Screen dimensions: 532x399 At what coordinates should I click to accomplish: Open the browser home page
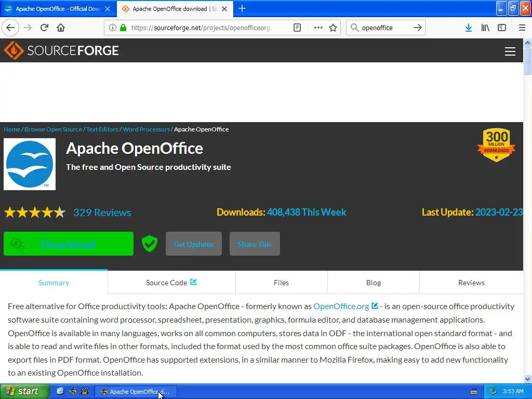[61, 28]
